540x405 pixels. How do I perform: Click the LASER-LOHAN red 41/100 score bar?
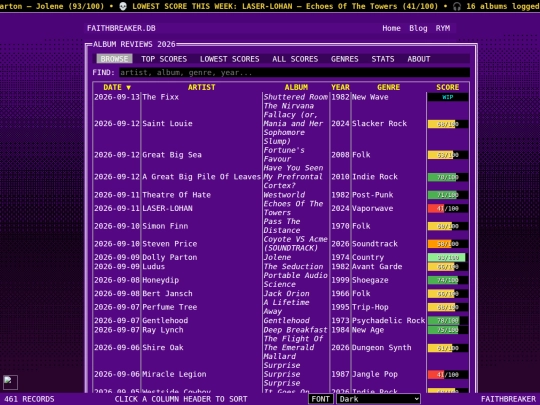447,208
